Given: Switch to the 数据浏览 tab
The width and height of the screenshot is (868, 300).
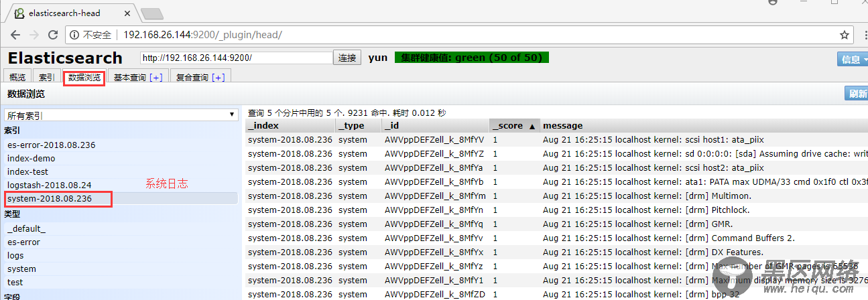Looking at the screenshot, I should (x=84, y=78).
